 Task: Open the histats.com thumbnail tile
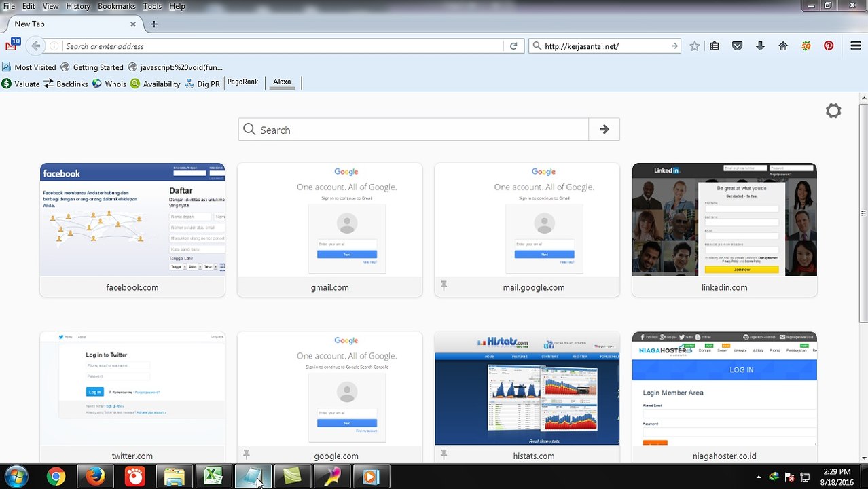527,397
